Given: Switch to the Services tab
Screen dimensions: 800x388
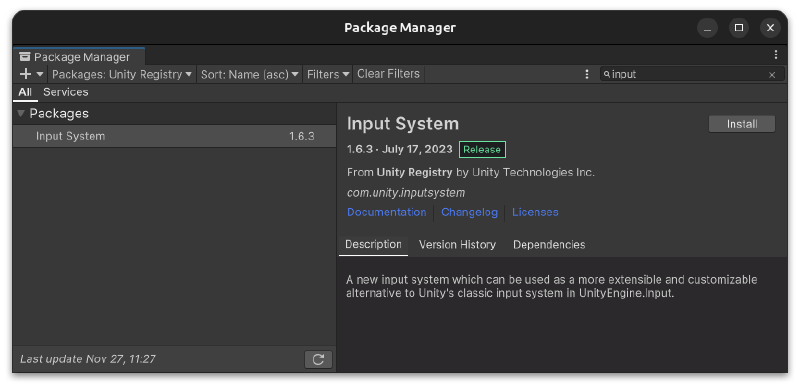Looking at the screenshot, I should coord(65,92).
